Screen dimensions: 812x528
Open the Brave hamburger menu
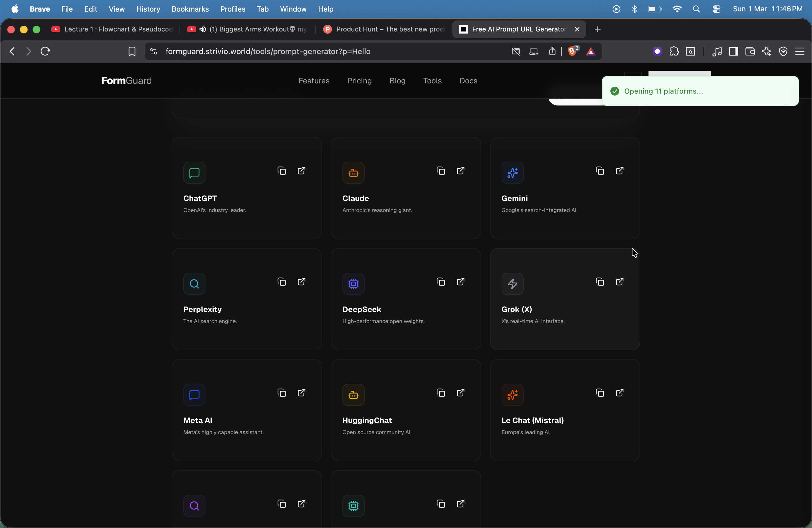coord(800,52)
